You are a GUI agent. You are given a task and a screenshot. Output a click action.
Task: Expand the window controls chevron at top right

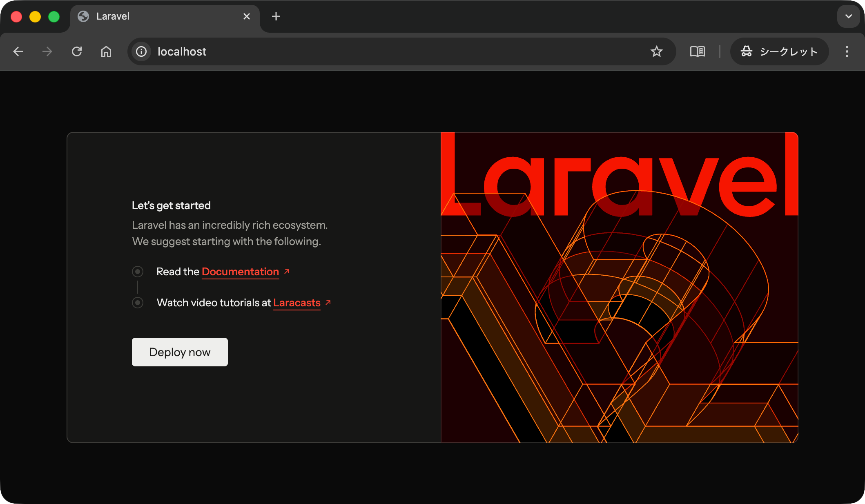(848, 16)
